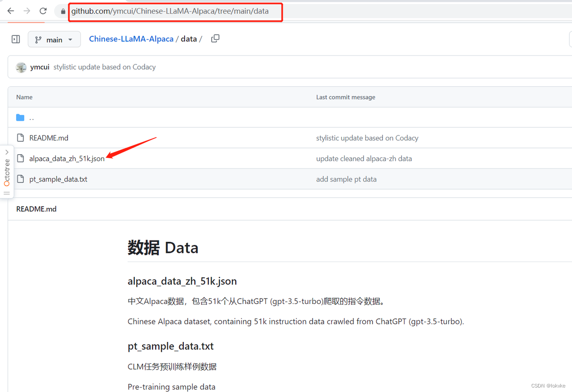Screen dimensions: 572x392
Task: Go to parent directory via the folder icon
Action: coord(20,118)
